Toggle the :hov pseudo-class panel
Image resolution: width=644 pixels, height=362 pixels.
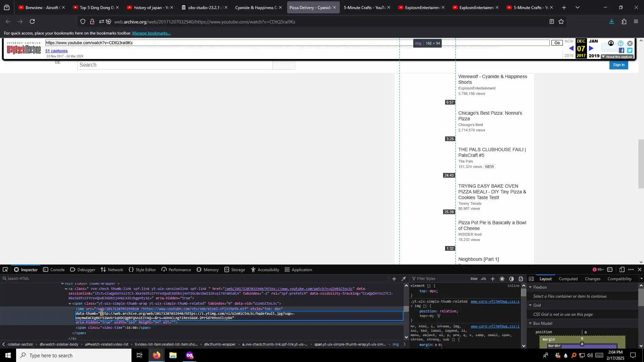(x=474, y=279)
